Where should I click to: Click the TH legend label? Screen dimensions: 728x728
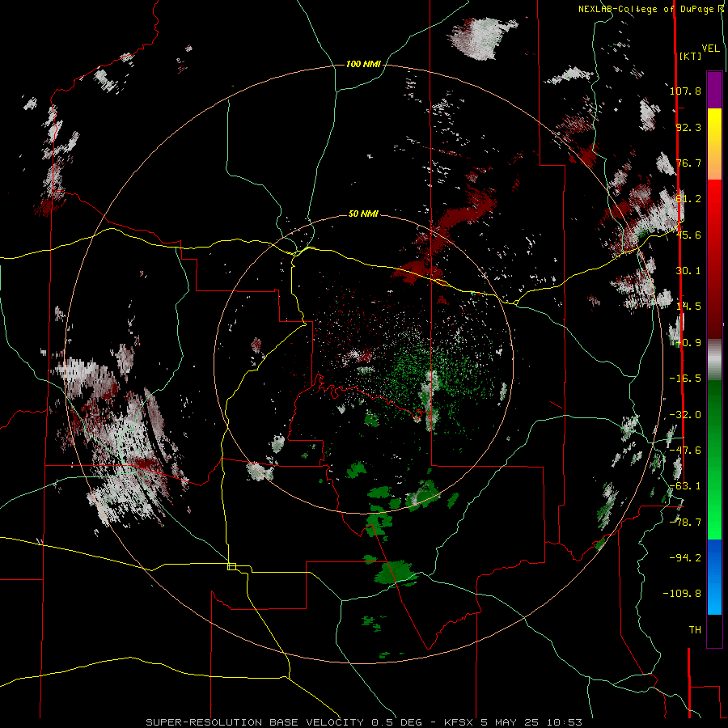[695, 630]
